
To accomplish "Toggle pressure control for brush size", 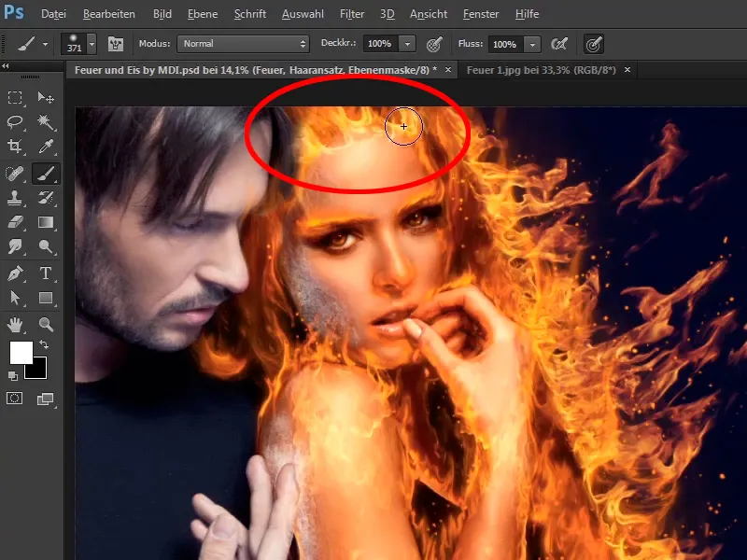I will pos(594,44).
